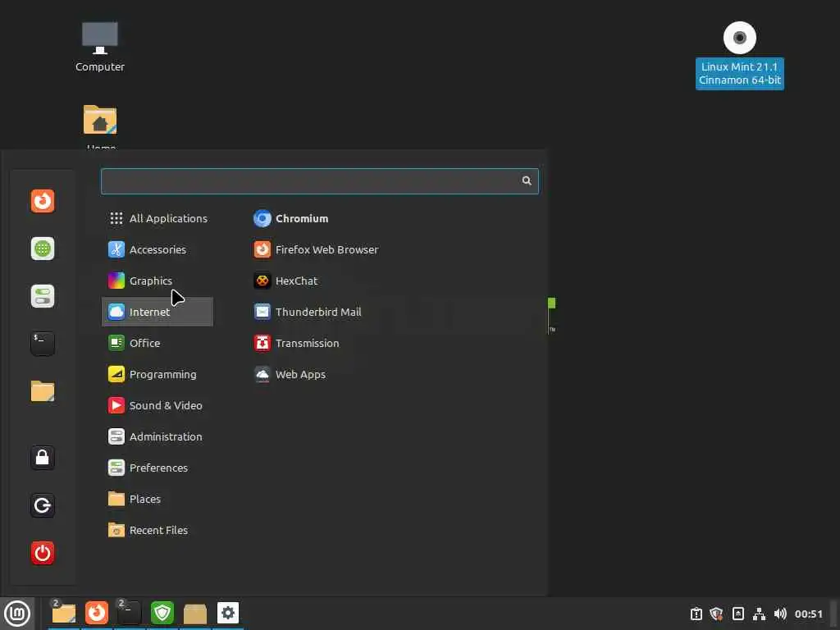This screenshot has height=630, width=840.
Task: Select the Programming category
Action: pos(157,374)
